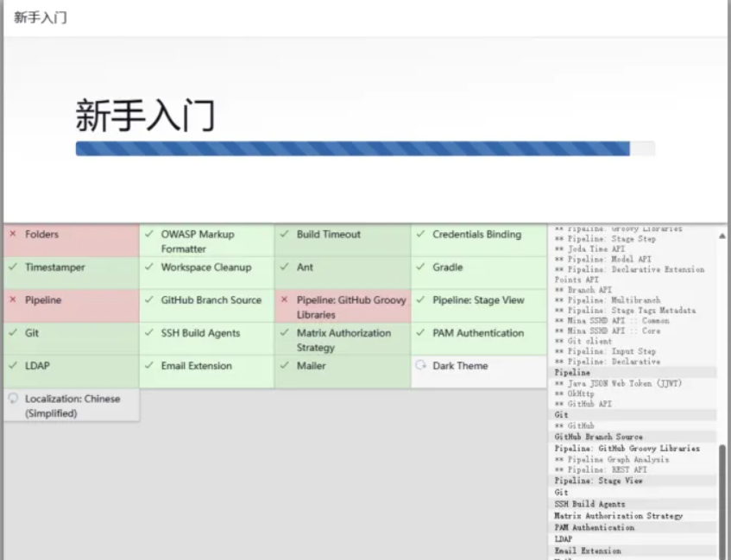
Task: Click the GitHub Branch Source plugin tile
Action: [207, 305]
